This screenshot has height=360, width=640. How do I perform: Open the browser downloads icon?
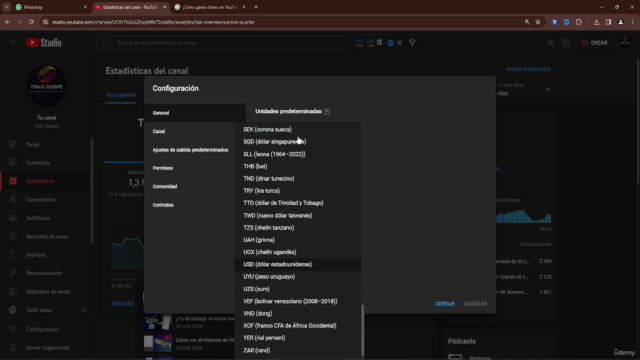pos(596,22)
